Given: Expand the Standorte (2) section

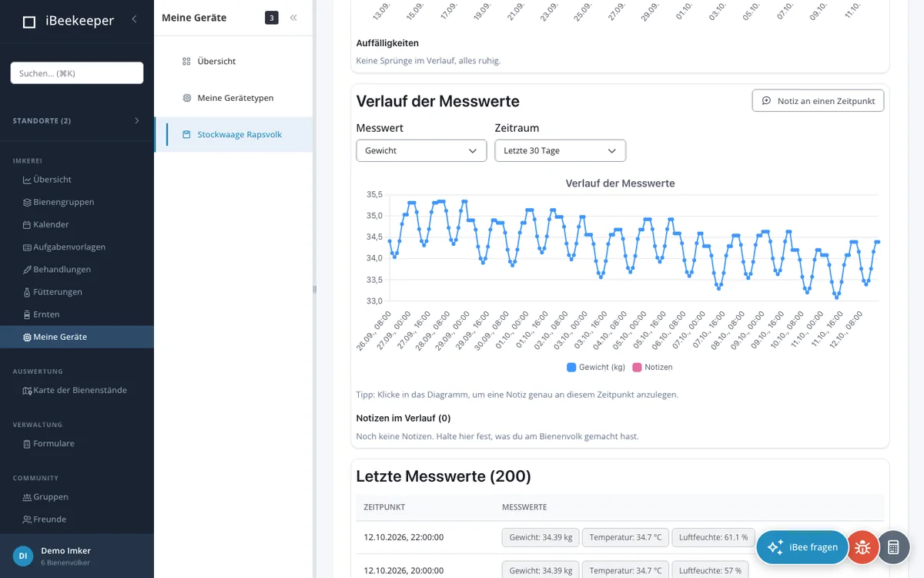Looking at the screenshot, I should [x=77, y=121].
